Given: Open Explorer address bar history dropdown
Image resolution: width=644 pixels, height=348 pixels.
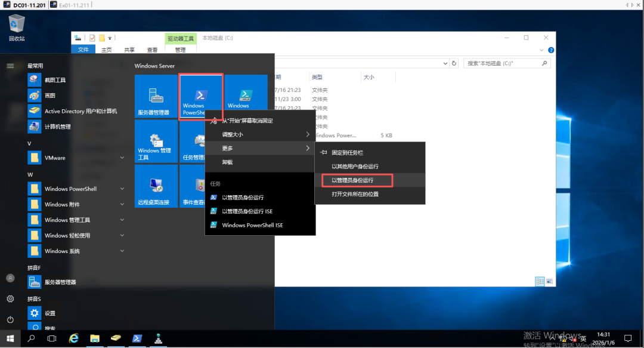Looking at the screenshot, I should (445, 63).
